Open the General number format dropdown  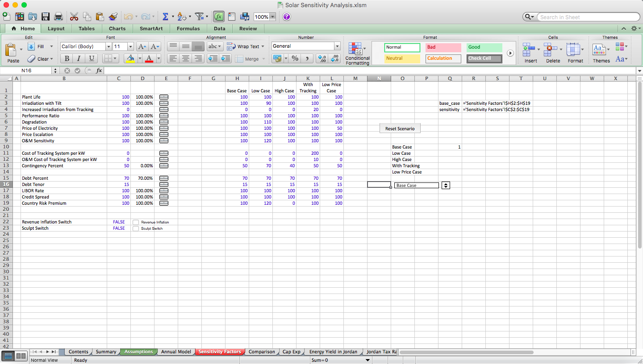point(337,46)
